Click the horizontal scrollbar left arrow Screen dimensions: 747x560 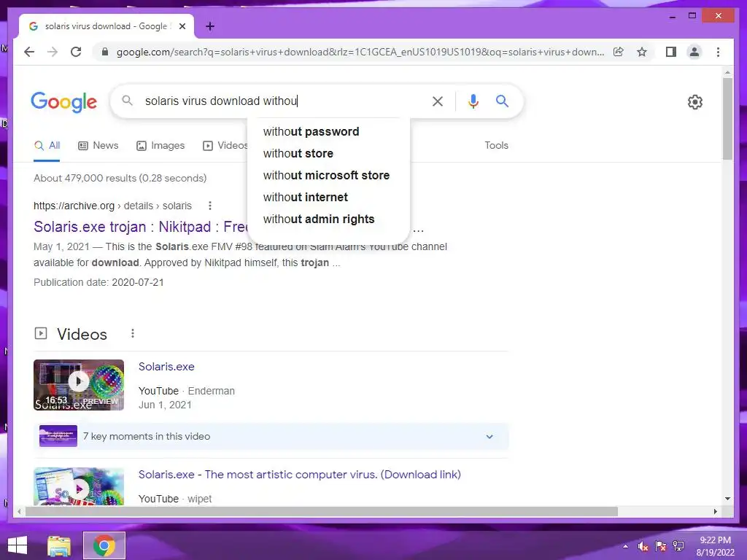coord(18,511)
